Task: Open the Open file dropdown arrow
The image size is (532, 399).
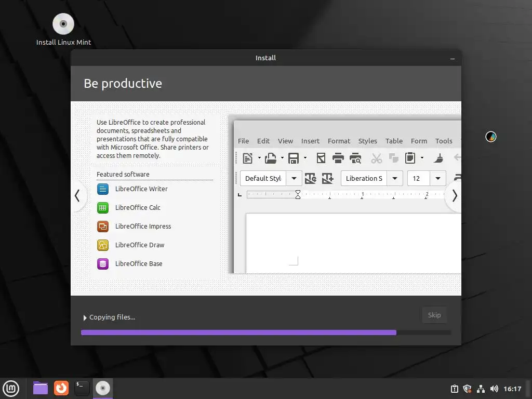Action: 282,158
